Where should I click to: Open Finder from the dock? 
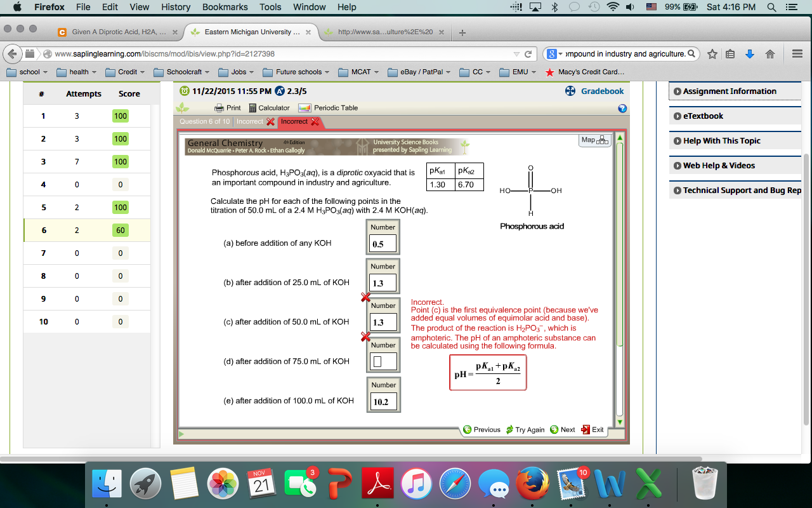(x=107, y=485)
